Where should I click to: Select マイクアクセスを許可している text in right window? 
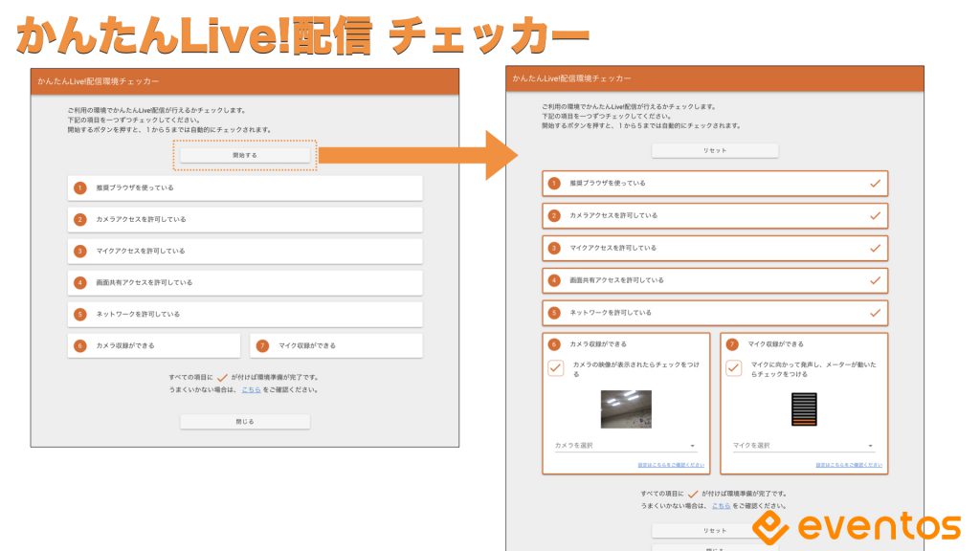point(613,248)
